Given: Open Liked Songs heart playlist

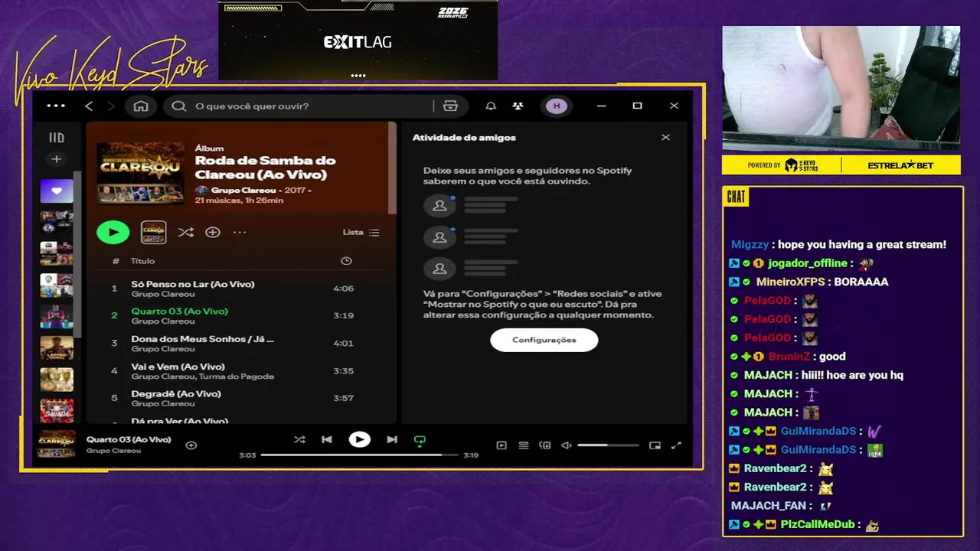Looking at the screenshot, I should pos(57,191).
